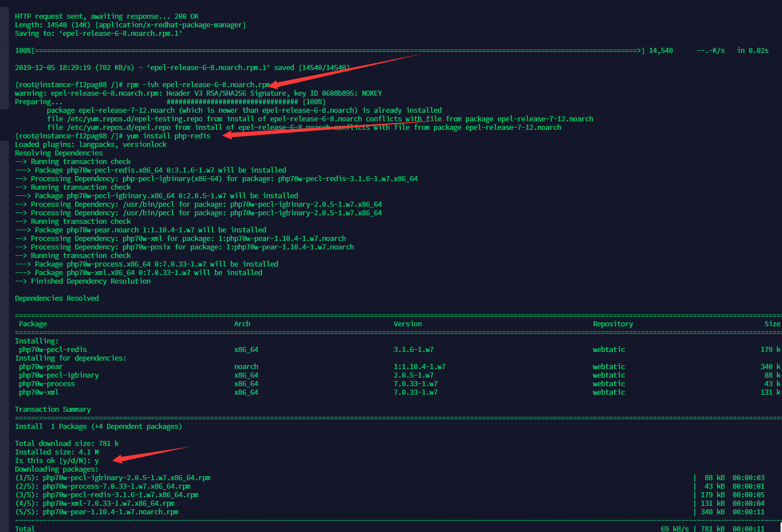Select the 'Transaction Summary' heading

52,409
